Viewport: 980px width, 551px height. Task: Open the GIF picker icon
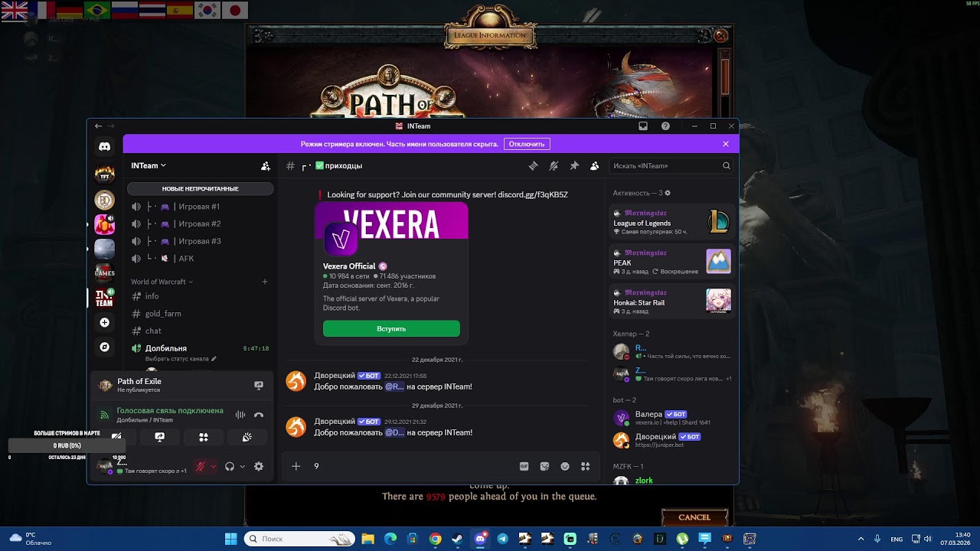tap(524, 466)
